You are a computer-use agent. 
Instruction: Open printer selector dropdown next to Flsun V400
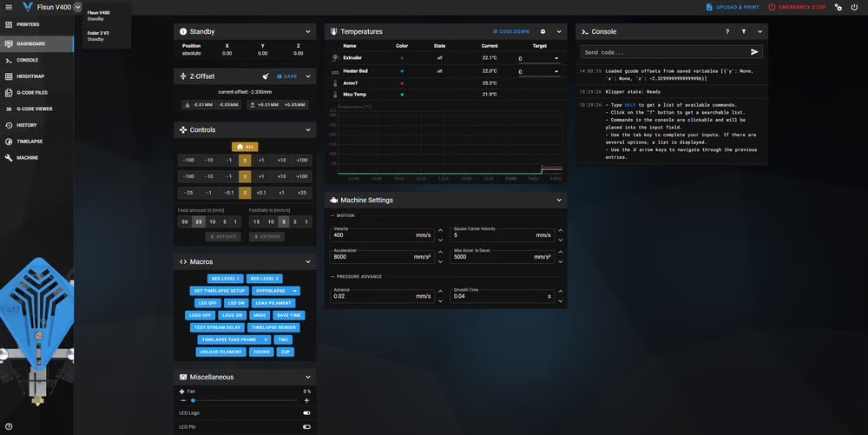[77, 7]
